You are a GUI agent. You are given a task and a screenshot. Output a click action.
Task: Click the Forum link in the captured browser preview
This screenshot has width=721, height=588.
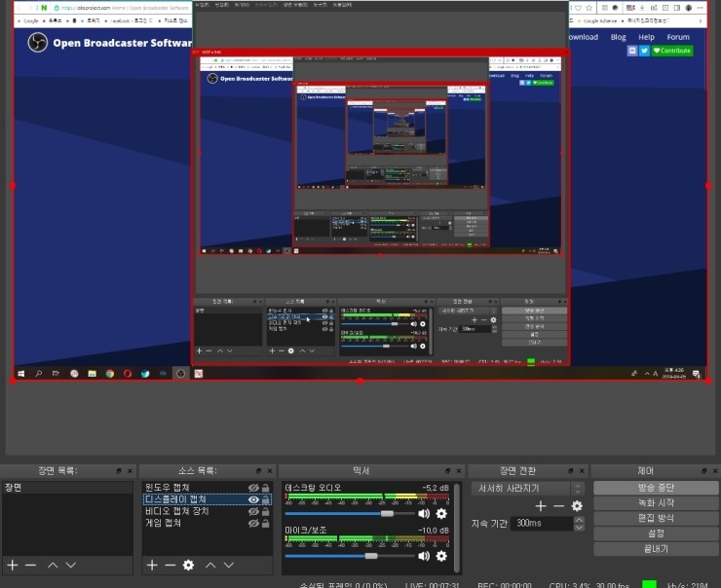(x=678, y=37)
